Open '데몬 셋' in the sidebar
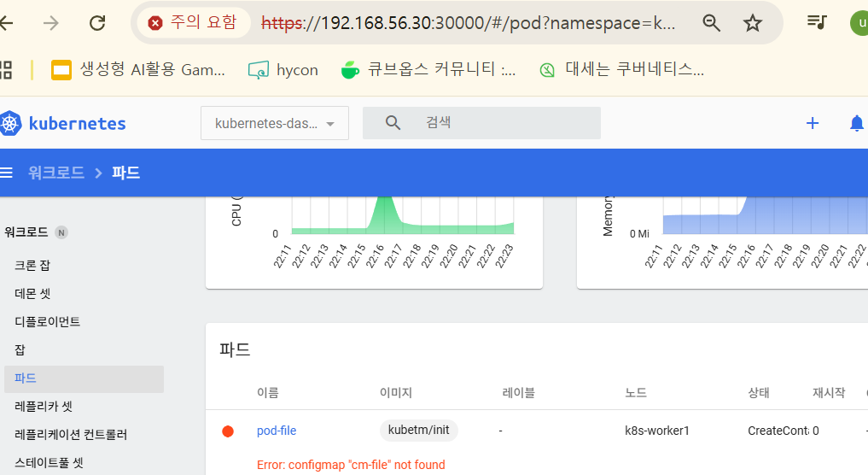Screen dimensions: 868x475 [x=32, y=294]
